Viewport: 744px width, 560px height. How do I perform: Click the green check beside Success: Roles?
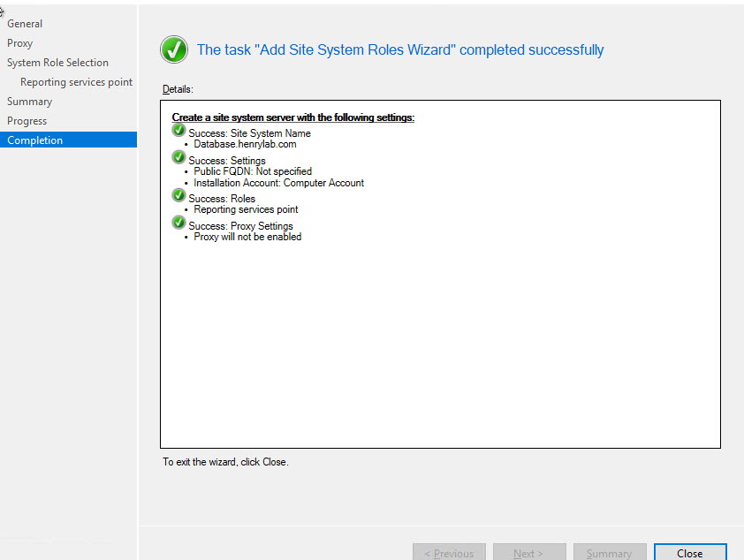179,197
